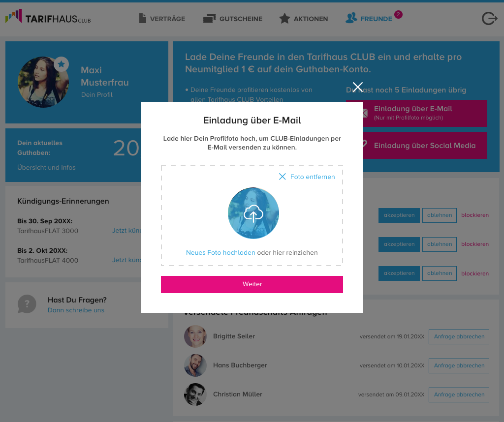This screenshot has width=504, height=422.
Task: Open the Verträge menu item
Action: pos(162,19)
